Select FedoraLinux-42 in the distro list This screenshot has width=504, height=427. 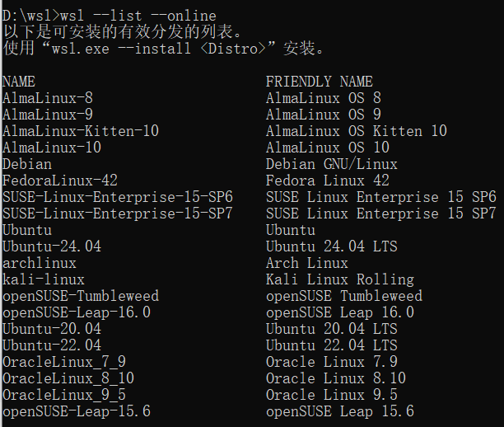click(60, 180)
